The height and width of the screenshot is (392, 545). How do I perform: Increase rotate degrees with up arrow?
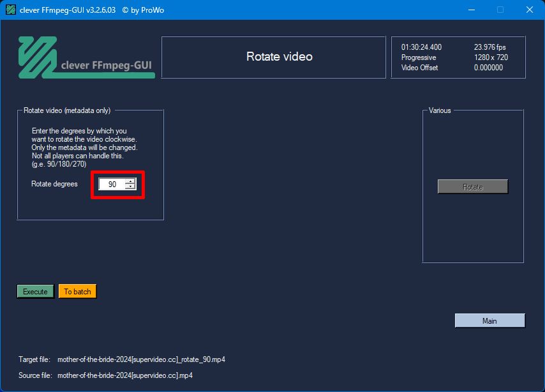click(130, 181)
